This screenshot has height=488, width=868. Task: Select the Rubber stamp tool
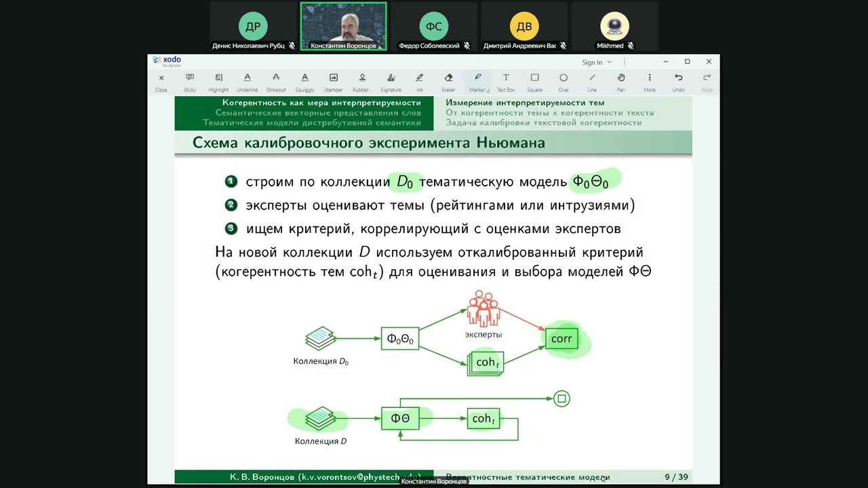[362, 82]
